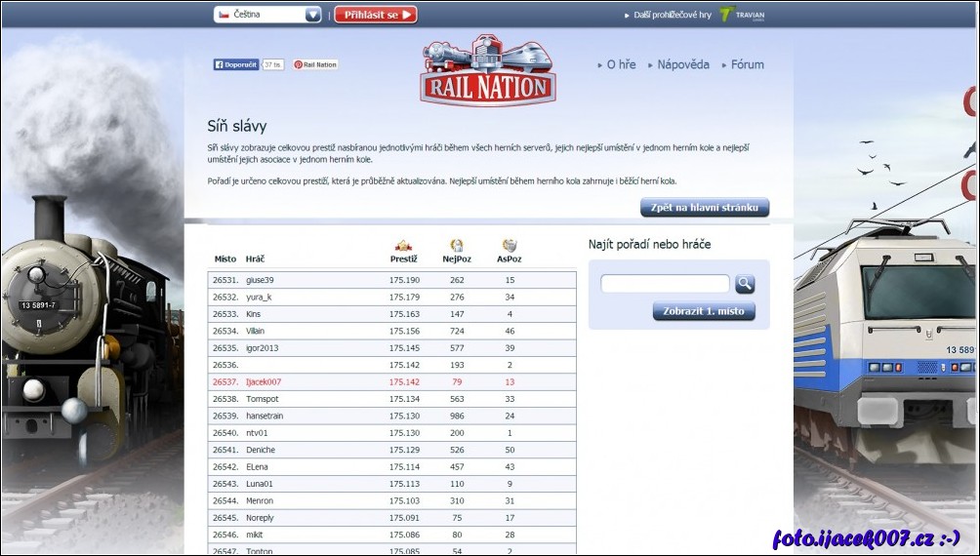Click Zobrazit 1. místo button
The width and height of the screenshot is (980, 556).
(704, 312)
